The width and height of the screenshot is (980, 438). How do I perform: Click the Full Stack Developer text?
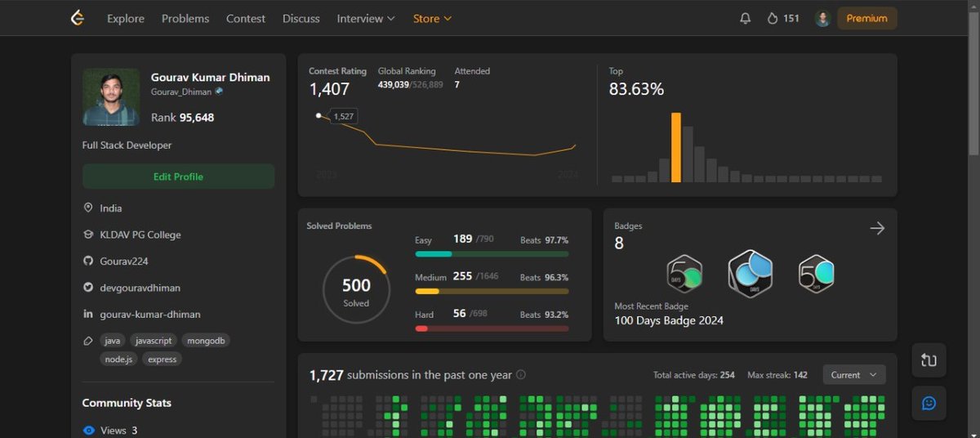[x=127, y=145]
